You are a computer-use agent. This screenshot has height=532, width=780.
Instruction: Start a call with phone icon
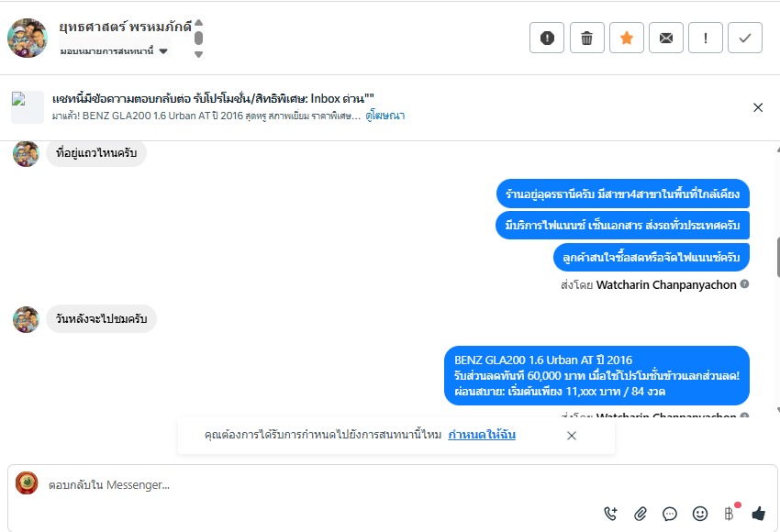coord(611,514)
